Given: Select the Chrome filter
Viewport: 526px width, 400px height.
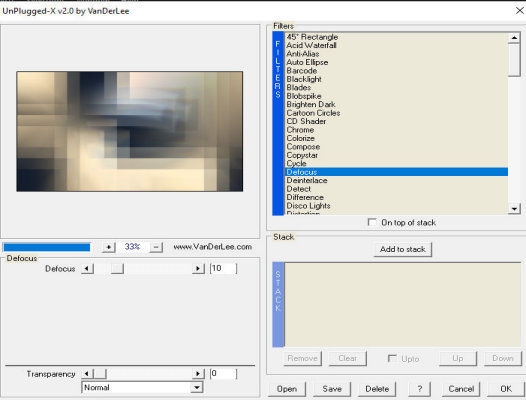Looking at the screenshot, I should 397,130.
